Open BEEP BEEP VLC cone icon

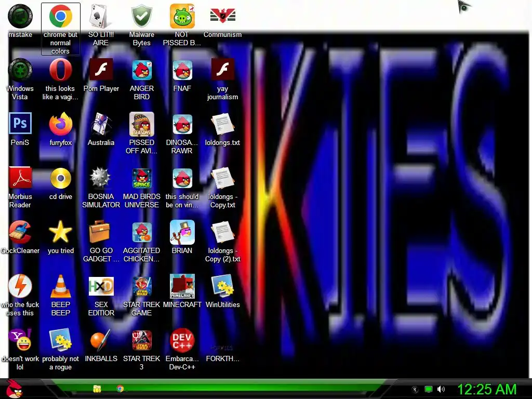[x=60, y=286]
